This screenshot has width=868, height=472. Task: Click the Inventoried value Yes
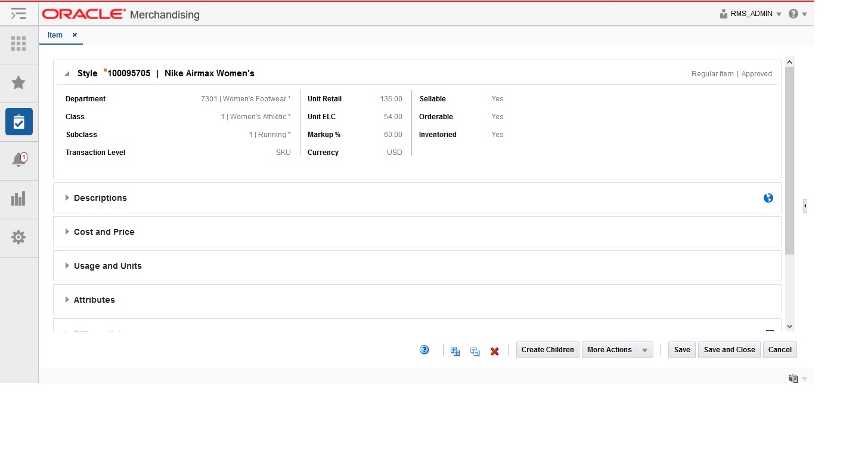tap(497, 135)
